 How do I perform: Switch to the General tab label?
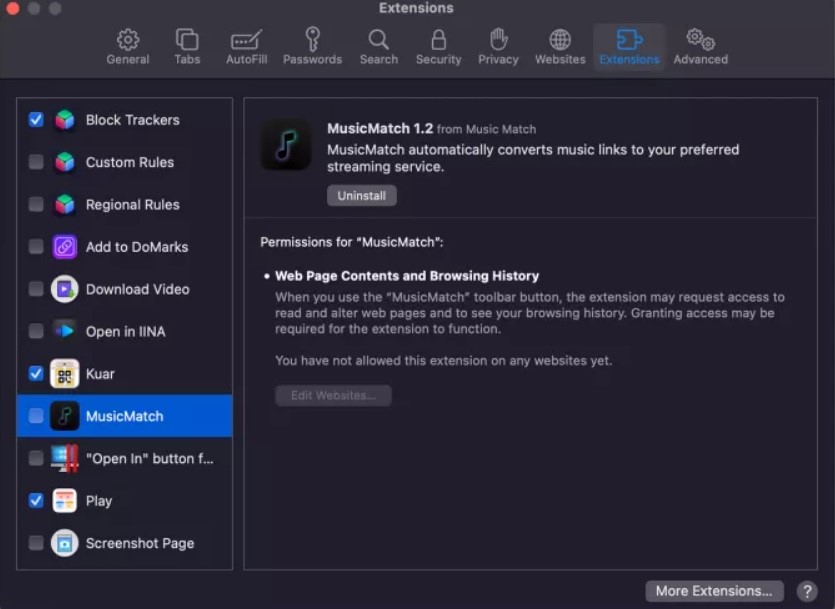[x=128, y=60]
